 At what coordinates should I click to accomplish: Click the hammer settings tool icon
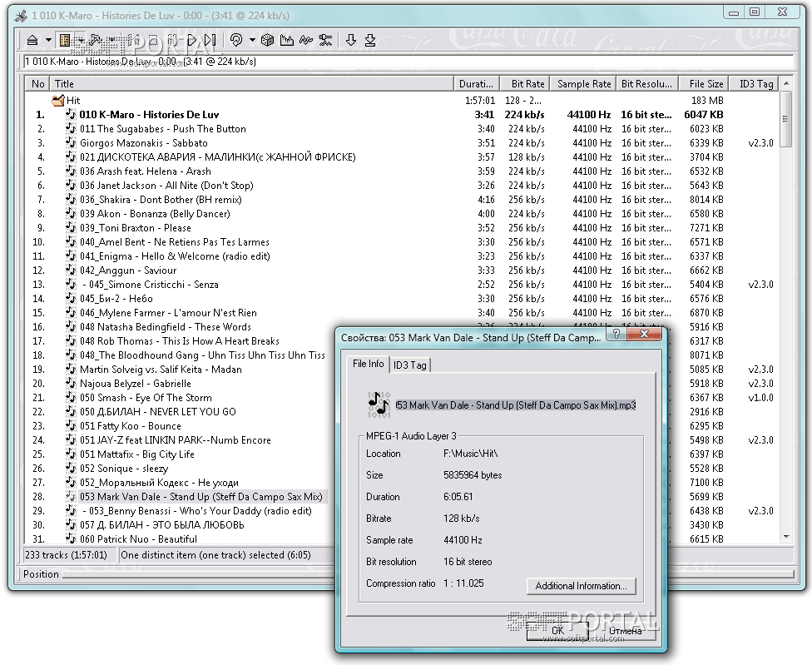[96, 40]
